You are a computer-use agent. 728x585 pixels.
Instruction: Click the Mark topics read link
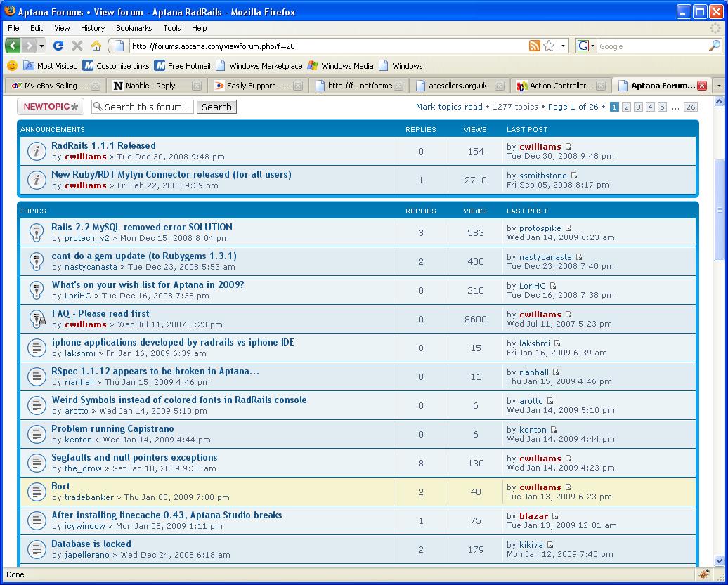pyautogui.click(x=449, y=107)
